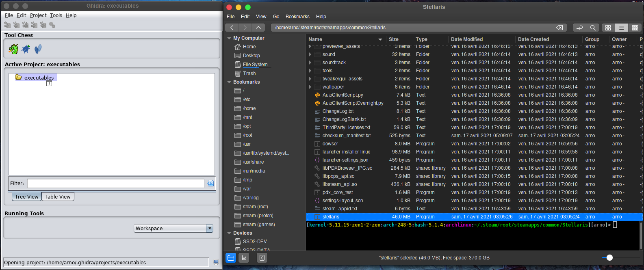The image size is (644, 270).
Task: Open file search with the magnifier
Action: (593, 28)
